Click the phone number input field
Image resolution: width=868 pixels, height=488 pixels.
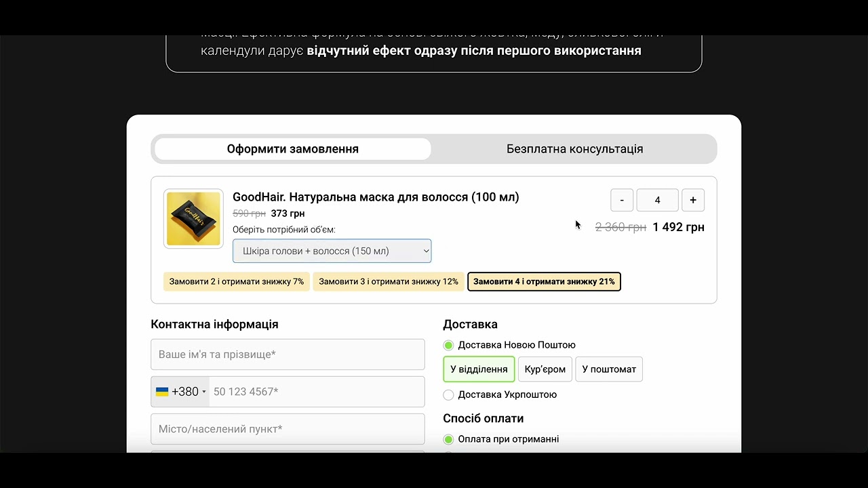click(x=317, y=392)
